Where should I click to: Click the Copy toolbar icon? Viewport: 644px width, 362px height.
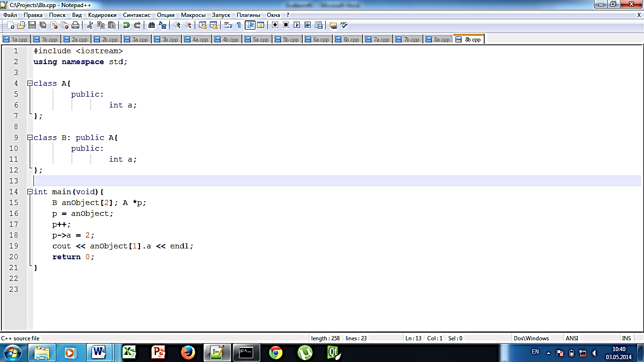click(x=100, y=25)
